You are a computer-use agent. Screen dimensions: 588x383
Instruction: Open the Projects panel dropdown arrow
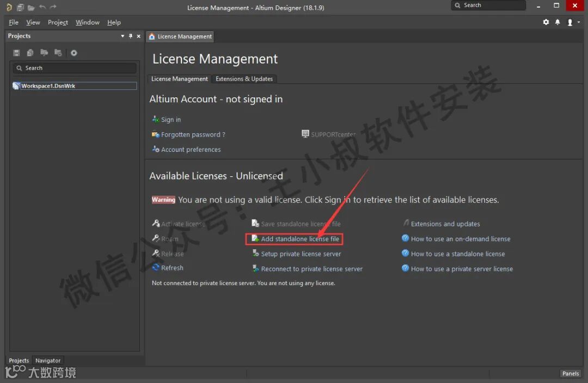[122, 36]
